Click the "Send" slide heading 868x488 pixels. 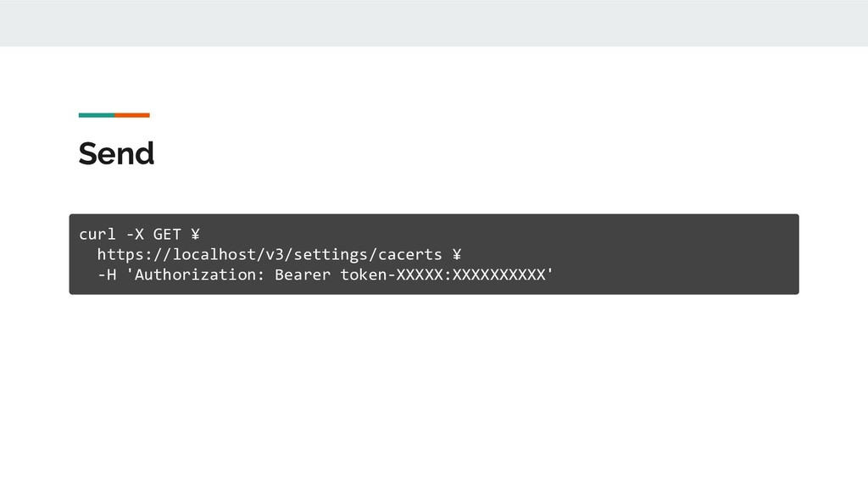116,153
